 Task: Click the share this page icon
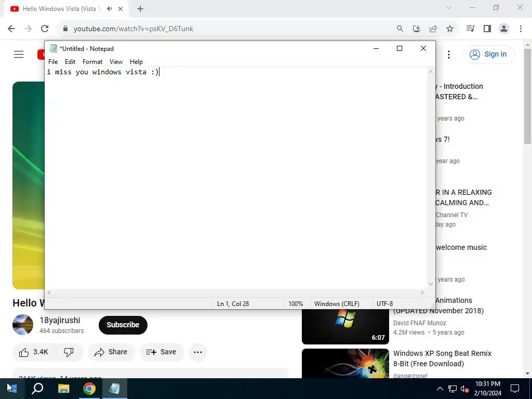pyautogui.click(x=433, y=29)
